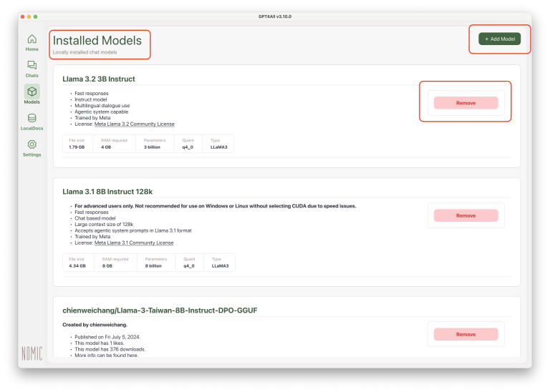
Task: Open the Home view from the sidebar
Action: pos(32,42)
